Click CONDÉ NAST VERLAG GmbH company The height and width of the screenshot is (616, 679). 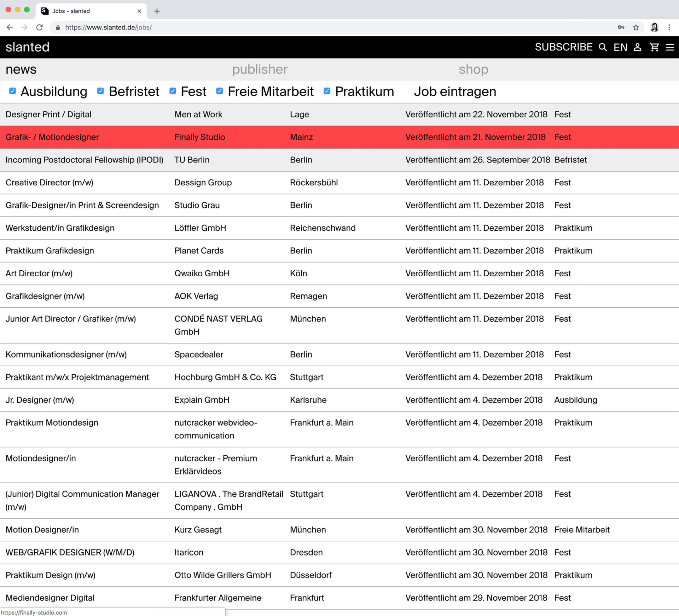point(219,325)
